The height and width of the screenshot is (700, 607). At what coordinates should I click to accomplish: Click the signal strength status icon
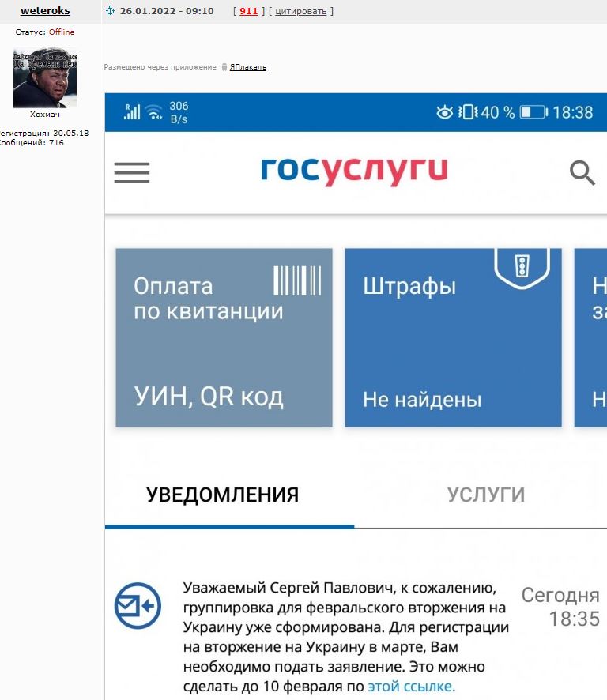click(x=132, y=111)
